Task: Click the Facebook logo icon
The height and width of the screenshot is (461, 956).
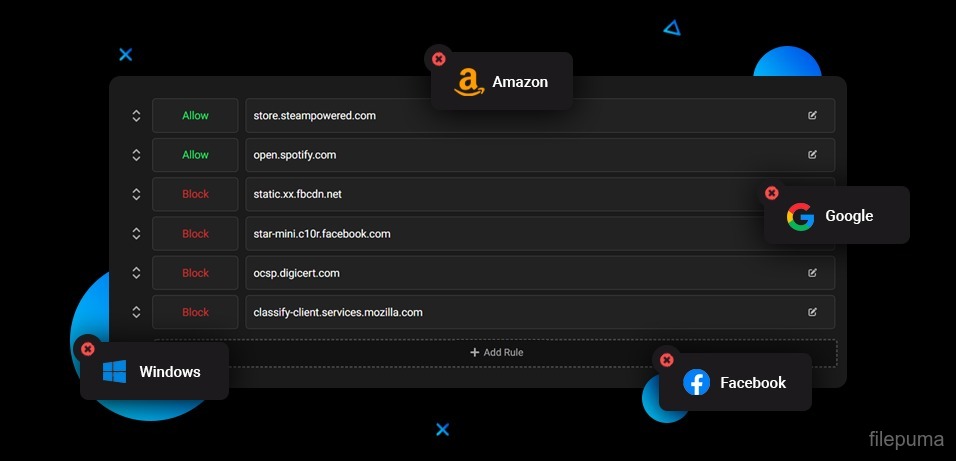Action: click(x=696, y=382)
